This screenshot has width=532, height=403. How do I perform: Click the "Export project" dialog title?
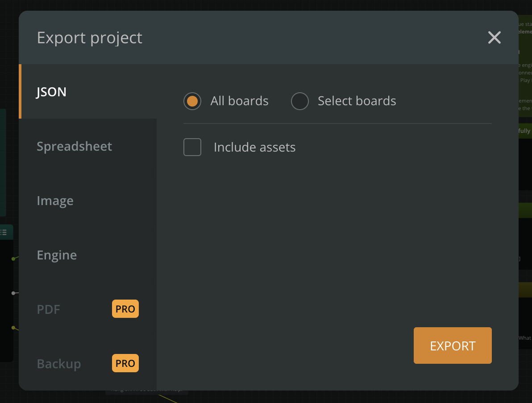[89, 37]
